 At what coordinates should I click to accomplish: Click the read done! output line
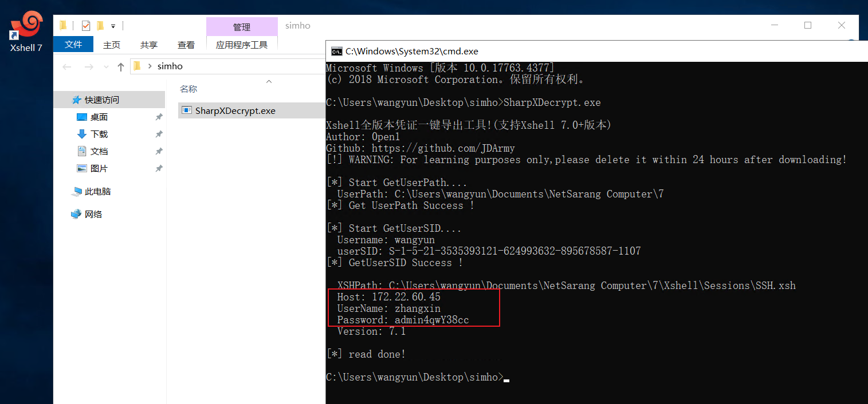coord(366,354)
